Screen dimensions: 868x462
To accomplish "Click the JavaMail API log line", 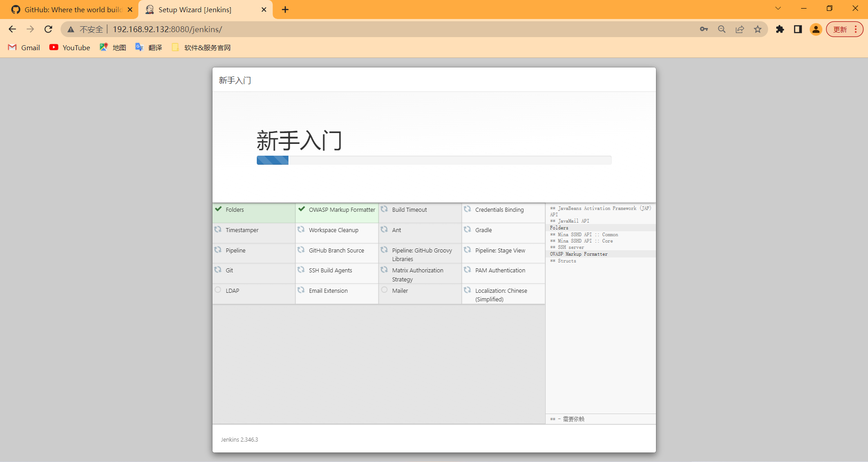I will click(570, 221).
